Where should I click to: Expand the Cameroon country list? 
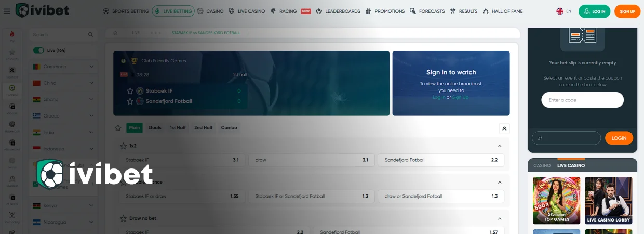(x=91, y=67)
